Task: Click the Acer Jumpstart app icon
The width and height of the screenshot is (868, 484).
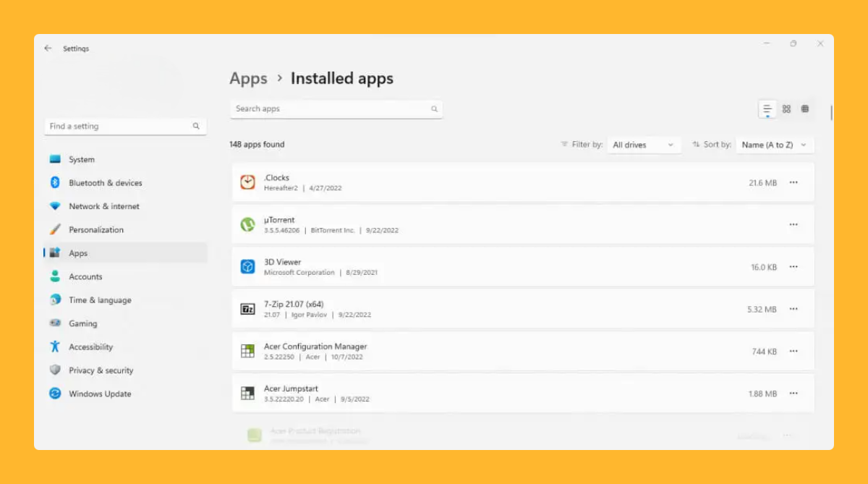Action: click(x=248, y=394)
